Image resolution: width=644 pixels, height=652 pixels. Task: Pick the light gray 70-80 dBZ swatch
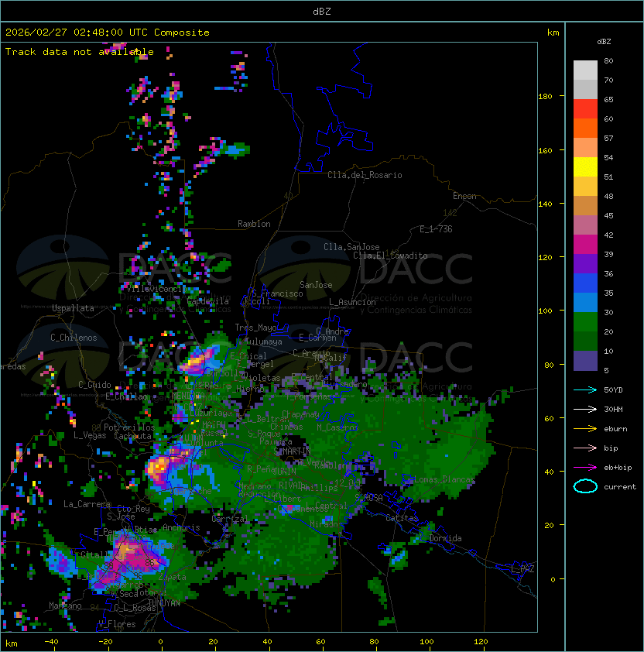click(585, 70)
